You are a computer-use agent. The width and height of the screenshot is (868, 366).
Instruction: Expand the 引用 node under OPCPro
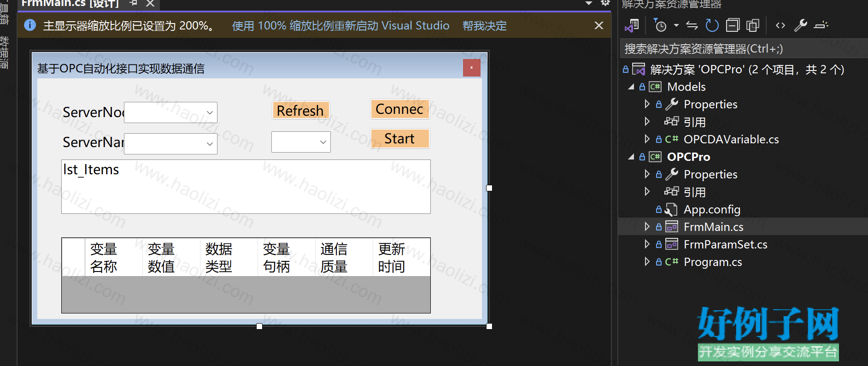point(647,192)
